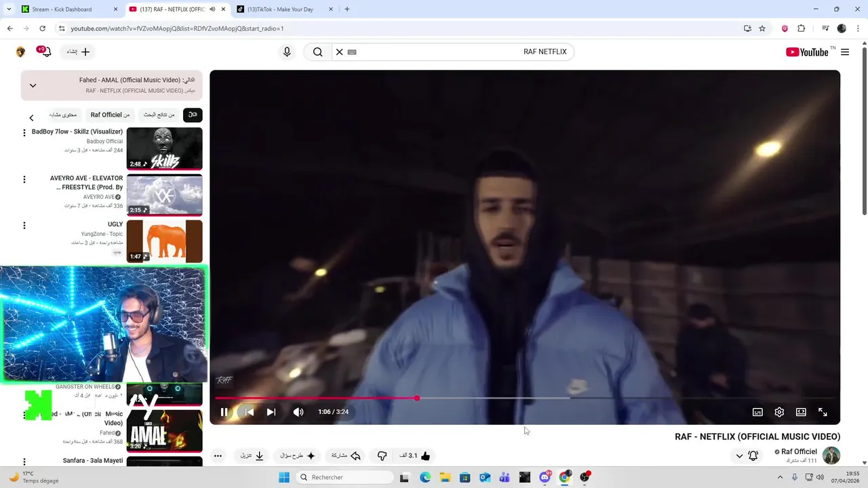Reload the current page
This screenshot has width=868, height=488.
[x=42, y=28]
